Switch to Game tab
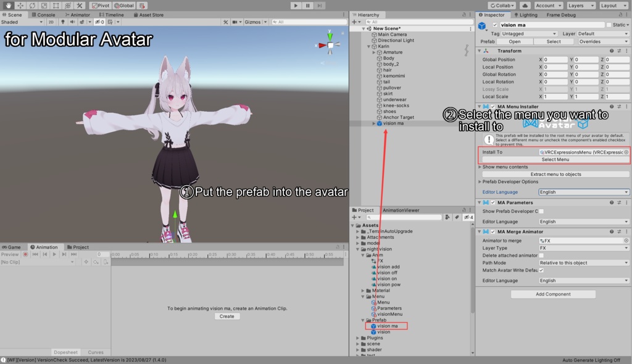This screenshot has height=364, width=632. [11, 247]
